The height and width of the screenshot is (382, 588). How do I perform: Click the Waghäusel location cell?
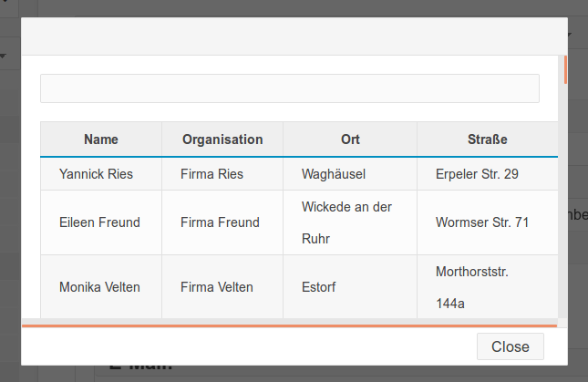tap(350, 174)
